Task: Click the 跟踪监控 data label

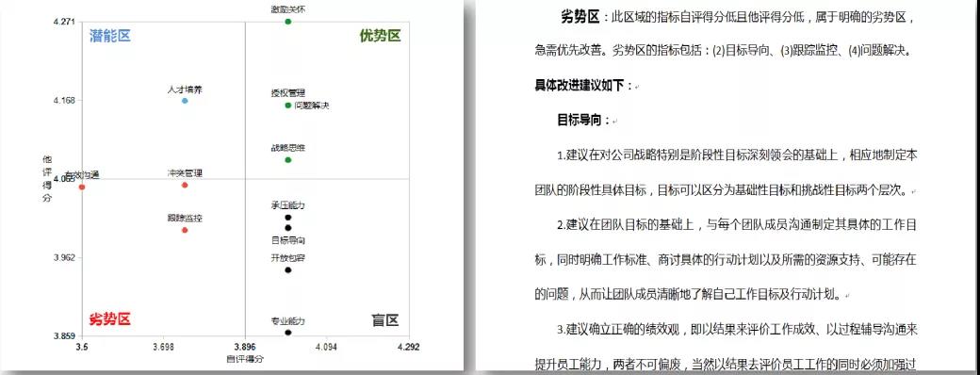Action: point(185,219)
